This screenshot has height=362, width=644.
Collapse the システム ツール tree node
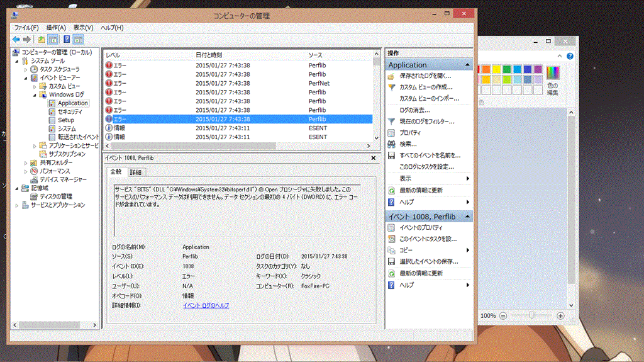[17, 61]
